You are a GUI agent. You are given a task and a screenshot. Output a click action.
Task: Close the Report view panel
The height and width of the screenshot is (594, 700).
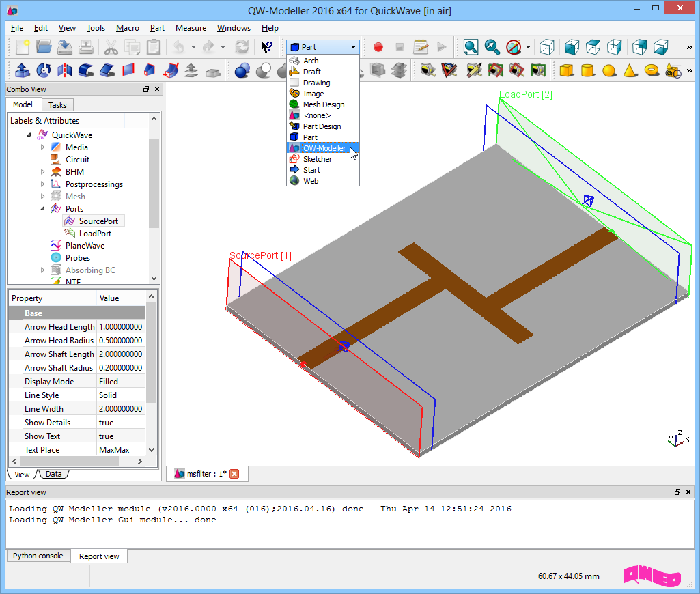click(688, 492)
